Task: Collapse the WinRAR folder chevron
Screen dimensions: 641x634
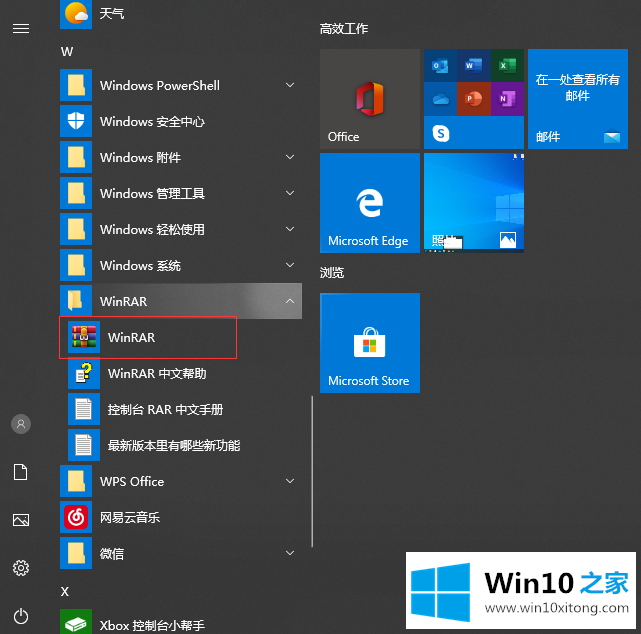Action: point(290,301)
